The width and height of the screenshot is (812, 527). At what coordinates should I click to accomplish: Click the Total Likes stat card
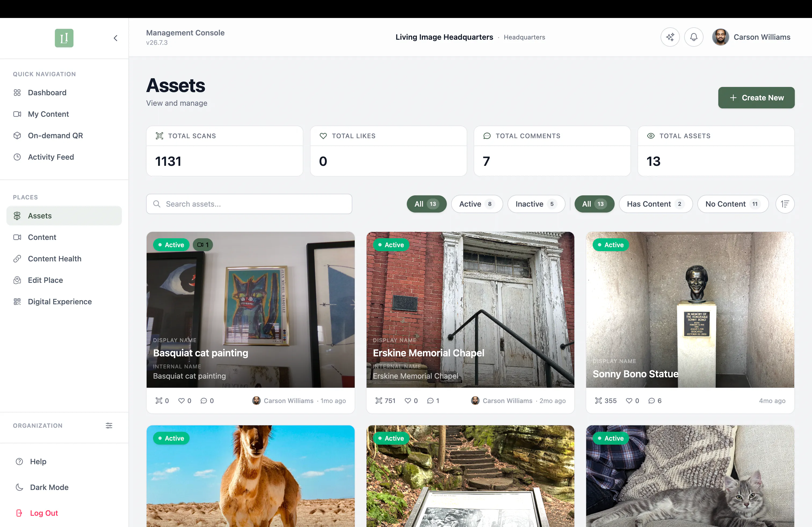pos(388,151)
